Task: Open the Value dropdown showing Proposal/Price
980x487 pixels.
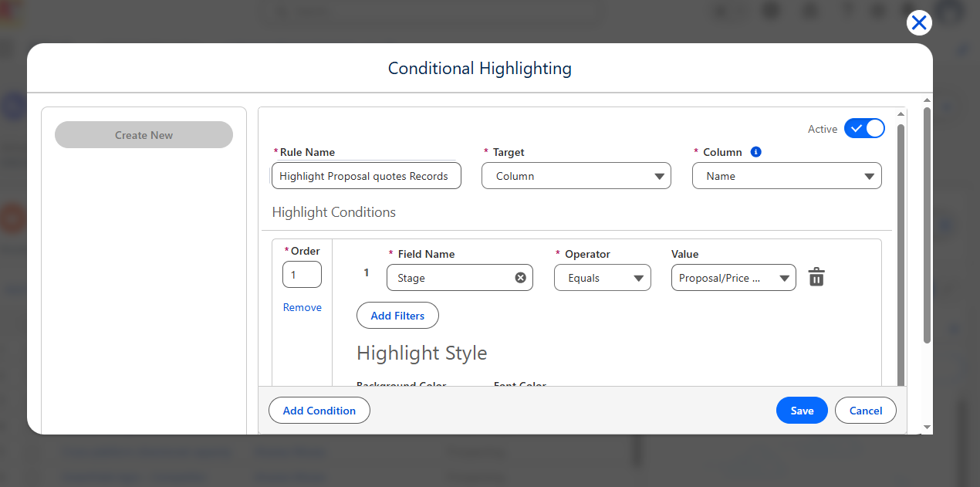Action: 734,278
